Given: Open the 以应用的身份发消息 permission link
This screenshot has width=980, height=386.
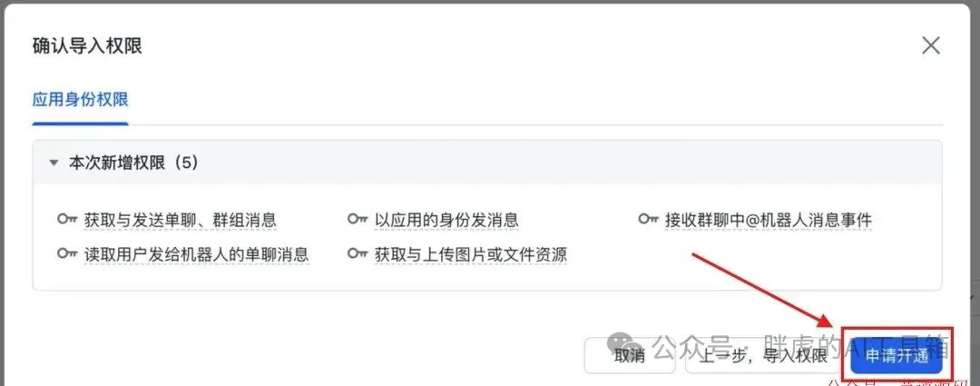Looking at the screenshot, I should coord(446,220).
